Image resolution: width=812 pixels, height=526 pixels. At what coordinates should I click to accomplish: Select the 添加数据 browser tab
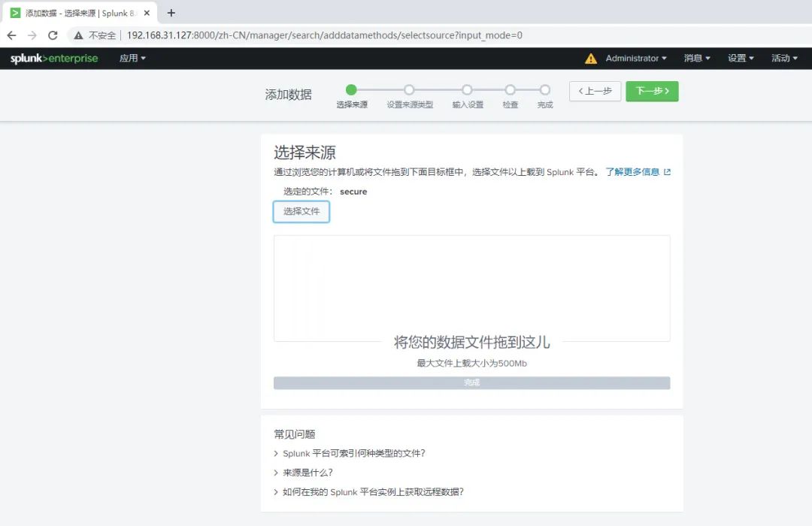pyautogui.click(x=80, y=13)
